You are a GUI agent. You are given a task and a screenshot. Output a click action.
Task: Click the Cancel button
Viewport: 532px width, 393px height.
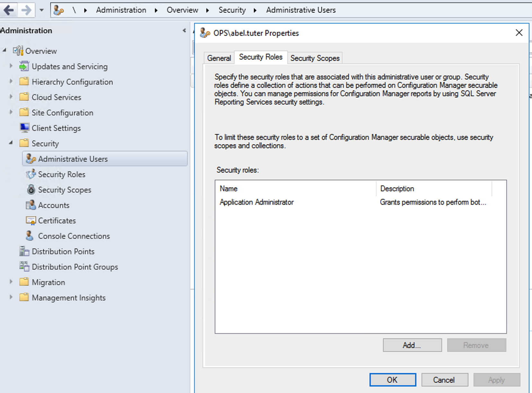(x=444, y=380)
